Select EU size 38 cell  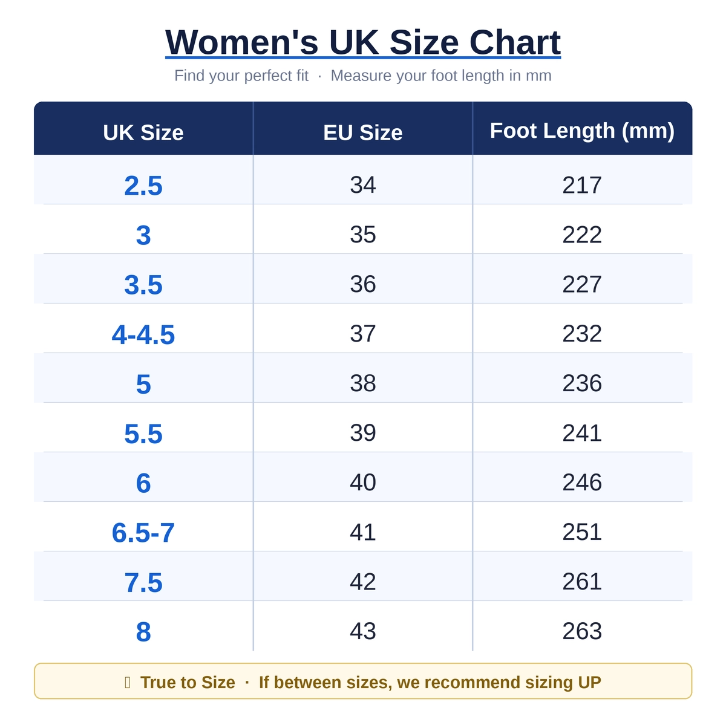(363, 378)
